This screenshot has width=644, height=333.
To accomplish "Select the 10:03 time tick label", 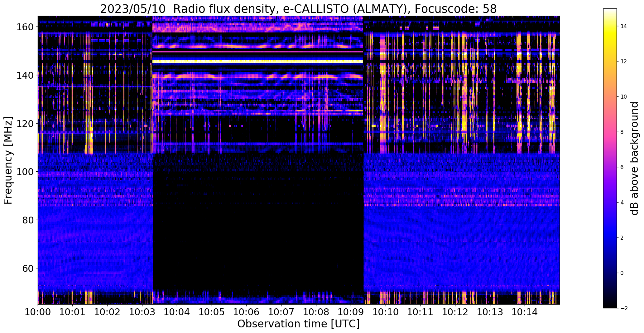I will 142,312.
